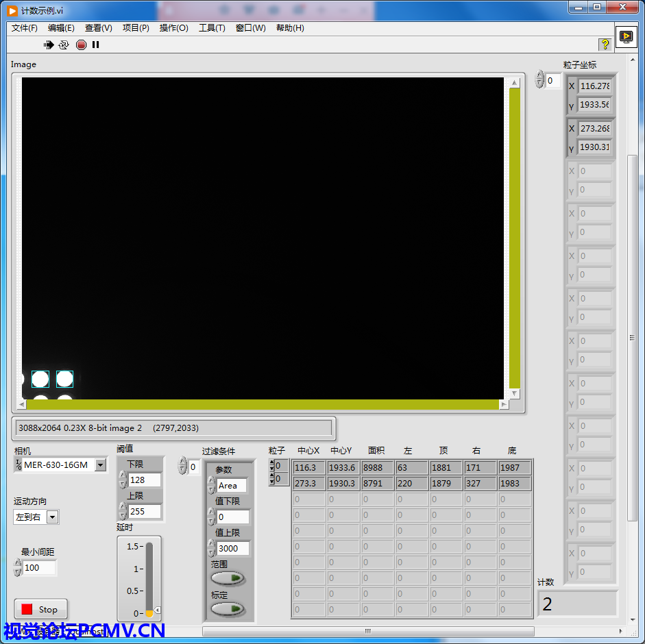Expand the 运动方向 dropdown showing 左到右

53,517
